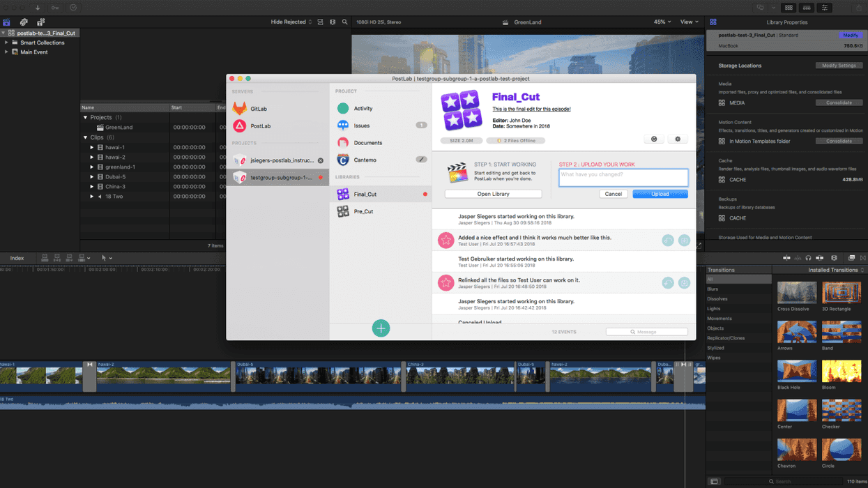
Task: Remove the jsiegers-postlab_instruc project
Action: coord(321,160)
